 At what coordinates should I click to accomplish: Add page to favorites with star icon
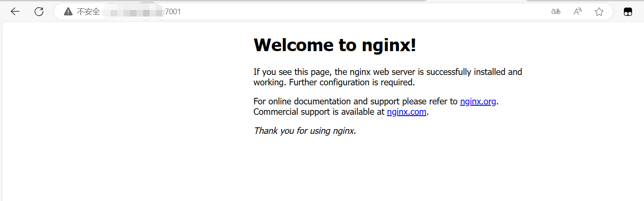click(599, 12)
